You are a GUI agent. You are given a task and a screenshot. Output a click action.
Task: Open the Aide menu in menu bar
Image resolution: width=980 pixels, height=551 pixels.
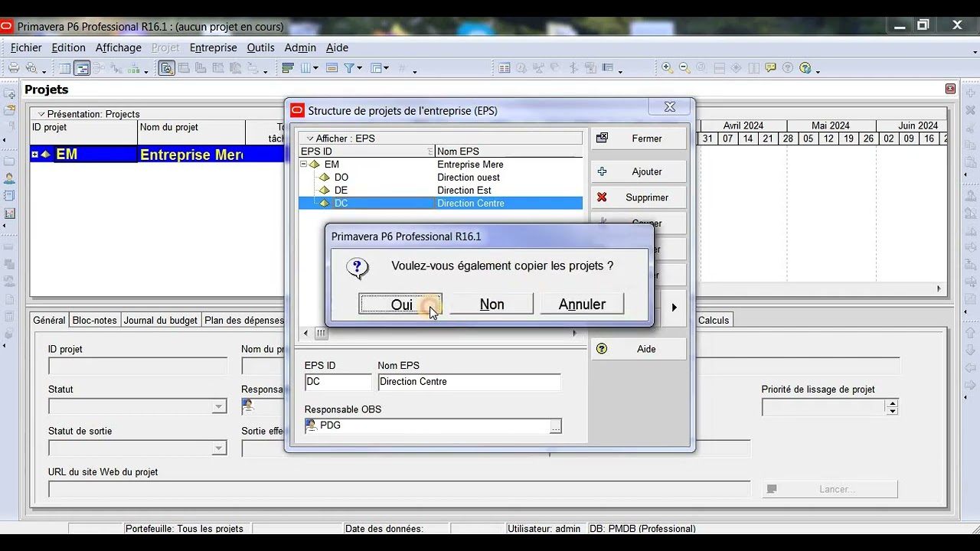[x=338, y=47]
